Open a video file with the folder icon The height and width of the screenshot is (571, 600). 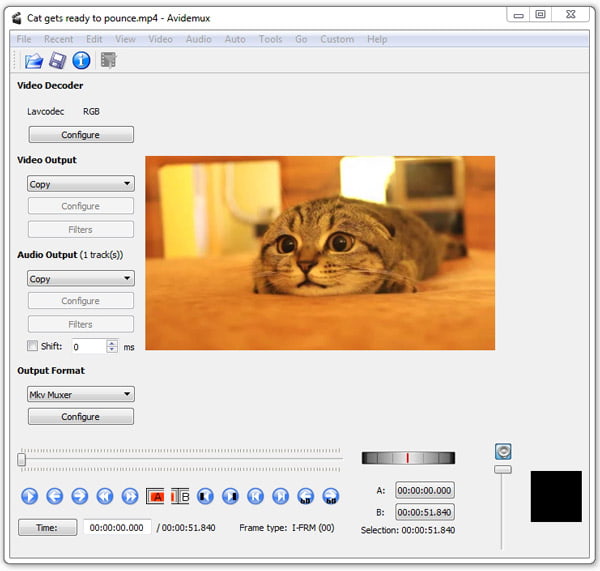click(34, 61)
